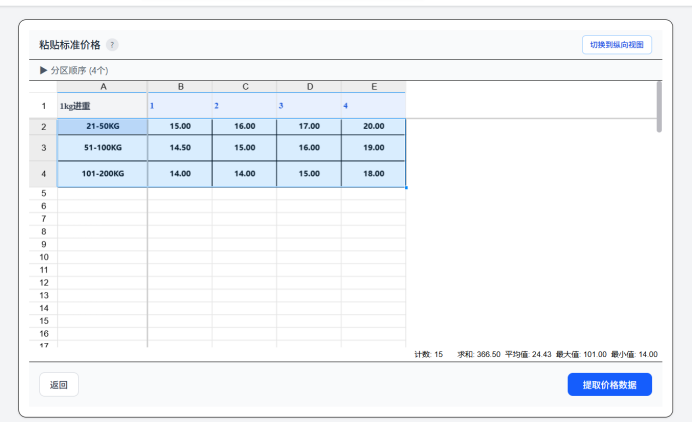Screen dimensions: 692x422
Task: Select column E header
Action: click(x=373, y=87)
